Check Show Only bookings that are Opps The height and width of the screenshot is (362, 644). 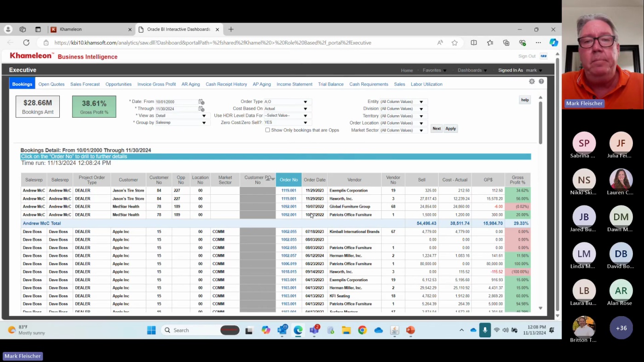coord(267,130)
